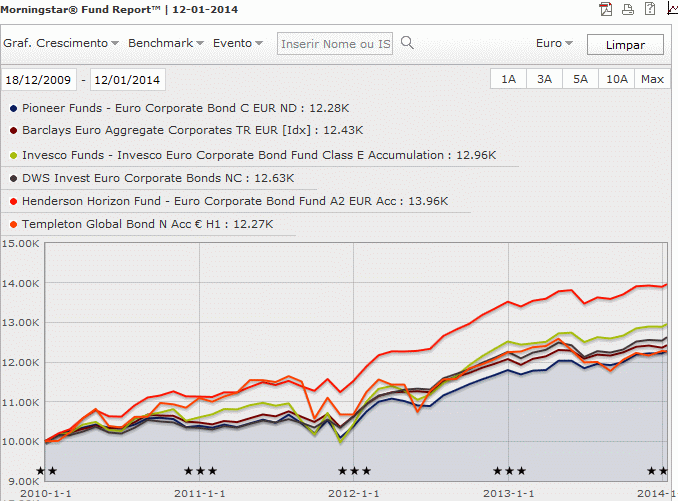Click the Limpar button

(625, 45)
